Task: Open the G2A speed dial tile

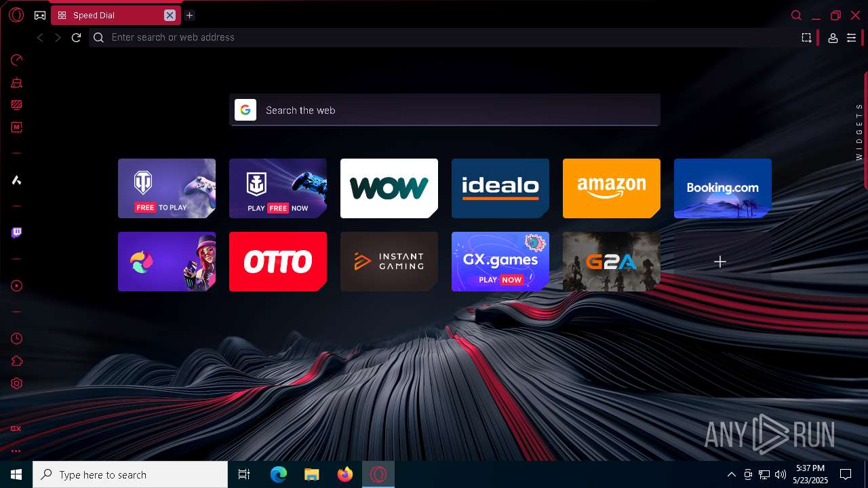Action: pyautogui.click(x=612, y=262)
